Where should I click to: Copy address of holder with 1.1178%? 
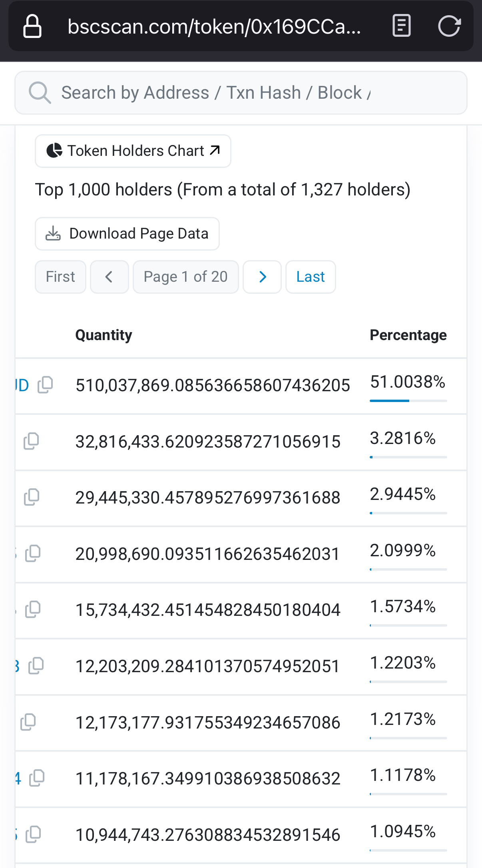pyautogui.click(x=37, y=778)
